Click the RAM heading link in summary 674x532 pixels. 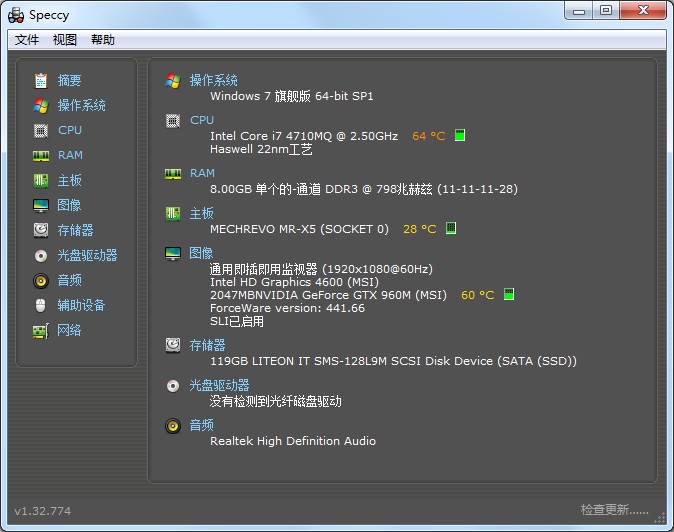coord(202,173)
